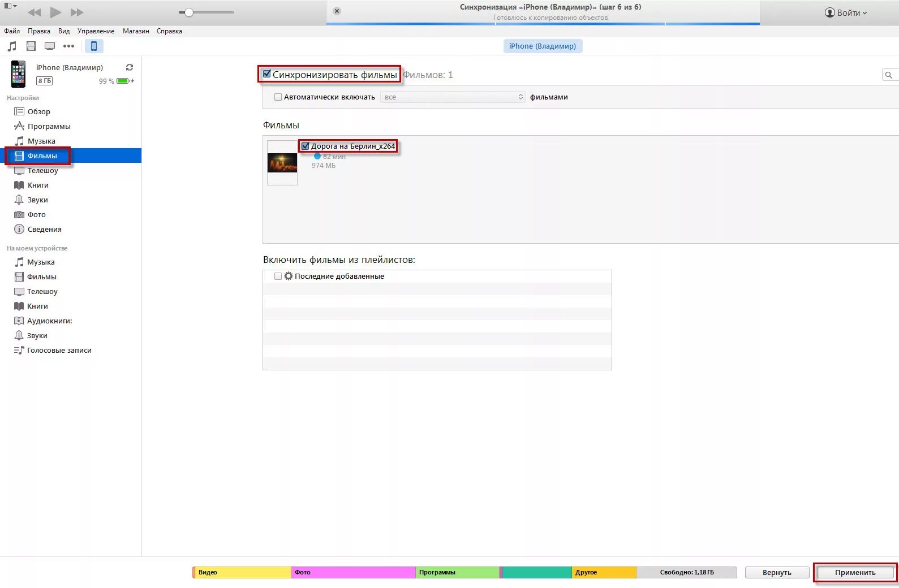Enable Автоматически включать checkbox
The image size is (899, 588).
click(278, 97)
